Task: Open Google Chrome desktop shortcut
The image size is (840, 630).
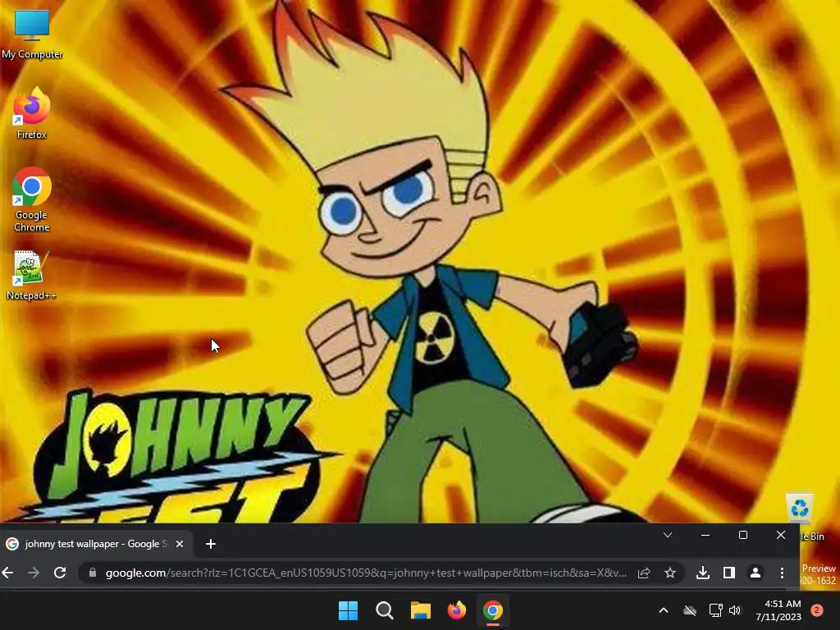Action: (32, 199)
